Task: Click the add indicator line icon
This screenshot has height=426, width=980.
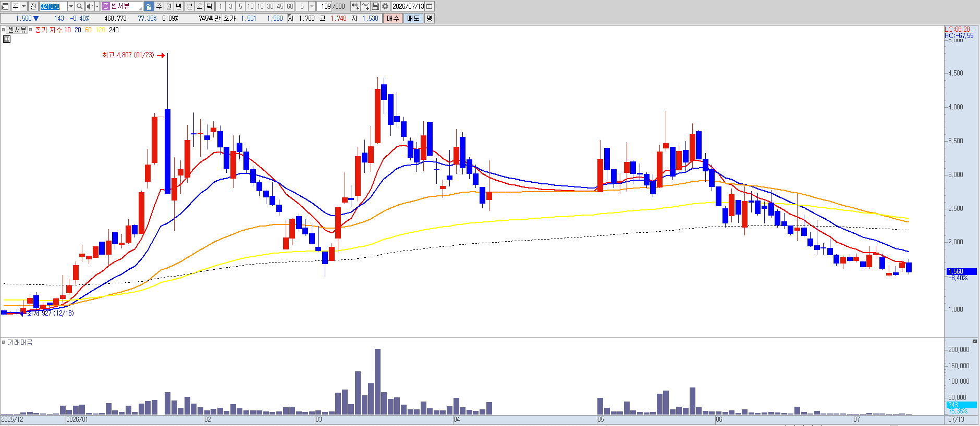Action: [x=365, y=6]
